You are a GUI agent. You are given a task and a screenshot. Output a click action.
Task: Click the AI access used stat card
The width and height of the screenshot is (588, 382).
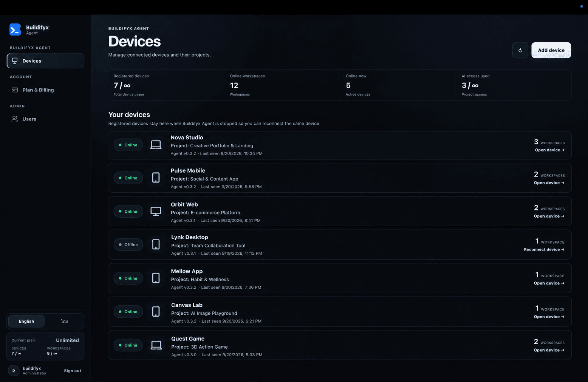514,85
